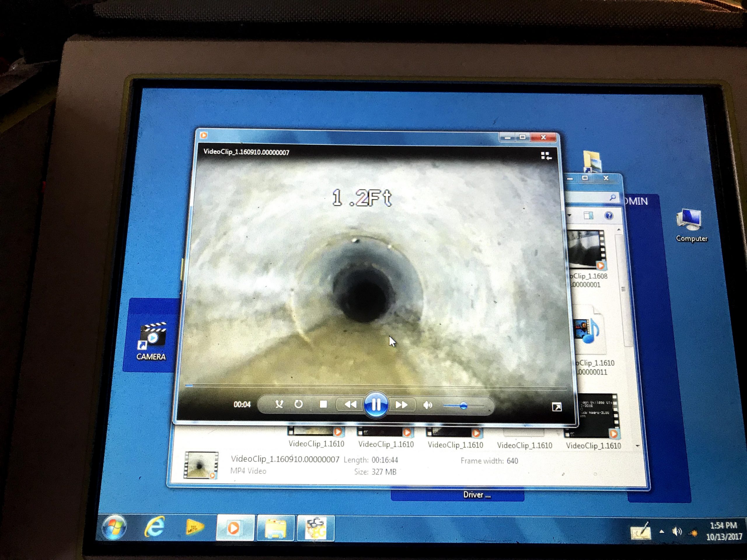The image size is (747, 560).
Task: Click search magnifier icon in Explorer
Action: pos(612,198)
